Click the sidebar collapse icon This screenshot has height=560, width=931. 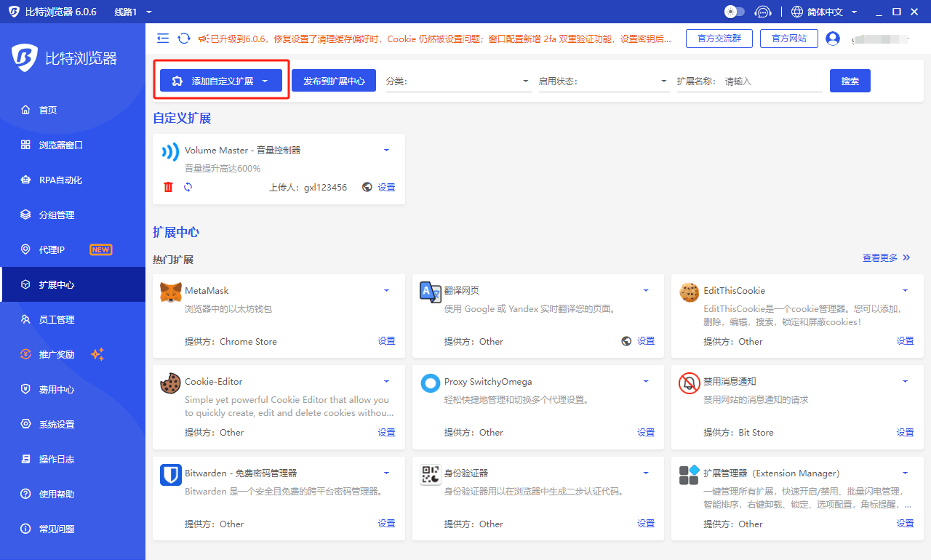coord(163,39)
